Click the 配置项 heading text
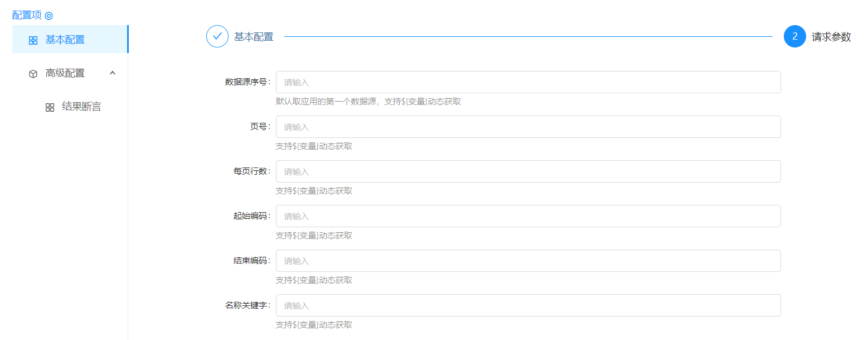 tap(27, 15)
